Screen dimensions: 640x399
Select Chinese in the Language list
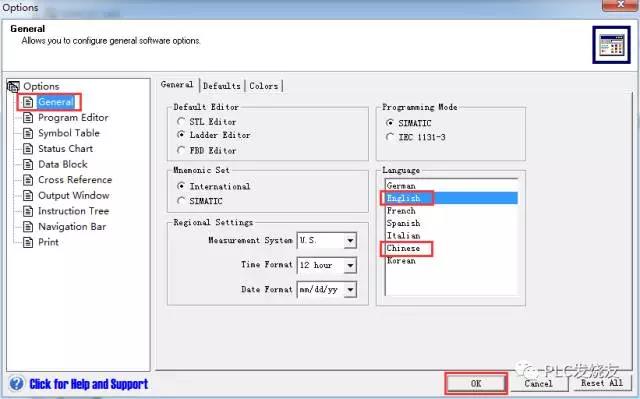point(451,248)
